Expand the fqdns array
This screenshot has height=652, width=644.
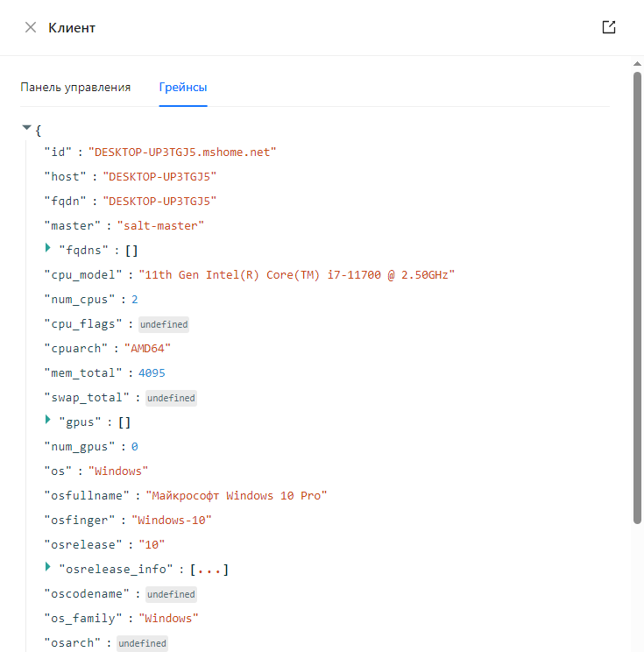pos(48,249)
